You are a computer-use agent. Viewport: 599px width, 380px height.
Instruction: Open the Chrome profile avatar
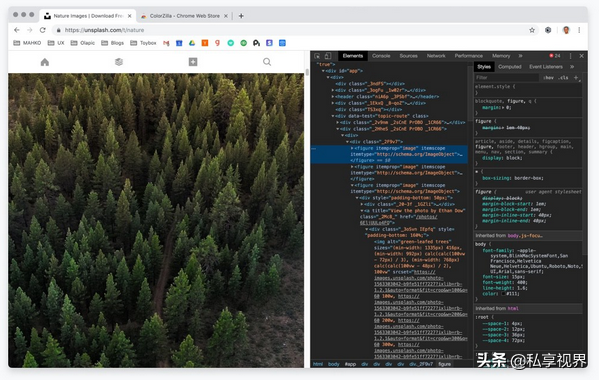(566, 30)
